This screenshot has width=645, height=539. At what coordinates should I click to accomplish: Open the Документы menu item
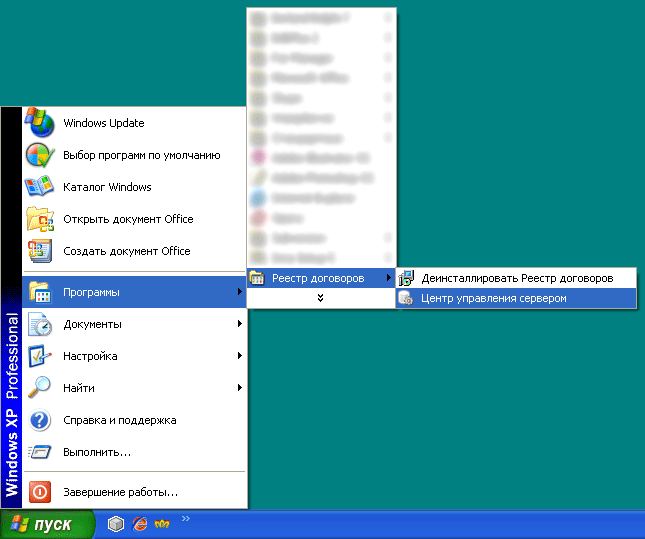(x=135, y=324)
